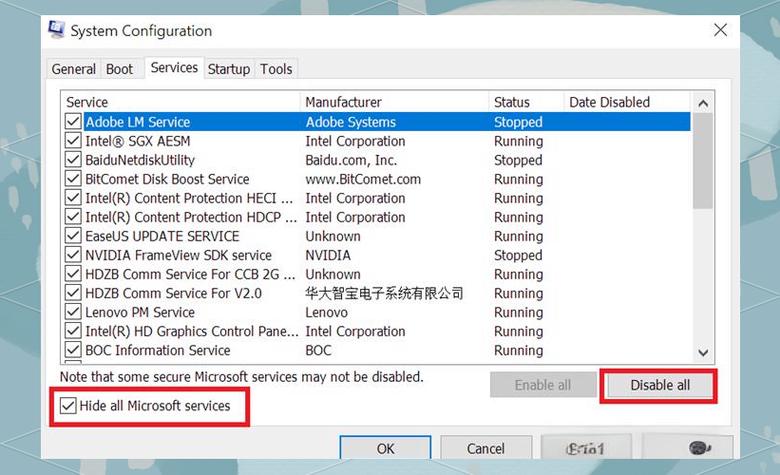
Task: Click www.BitComet.com manufacturer cell
Action: click(363, 179)
